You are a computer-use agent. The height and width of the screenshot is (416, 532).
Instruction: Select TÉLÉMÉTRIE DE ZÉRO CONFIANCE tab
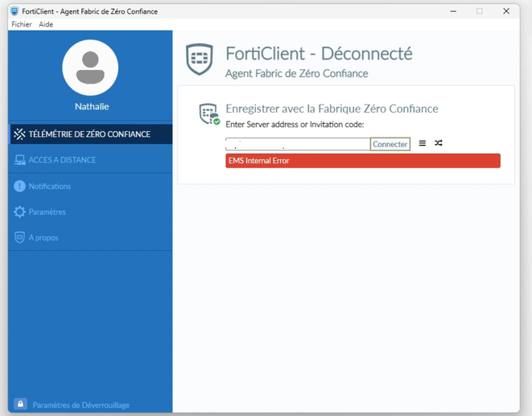[x=91, y=134]
